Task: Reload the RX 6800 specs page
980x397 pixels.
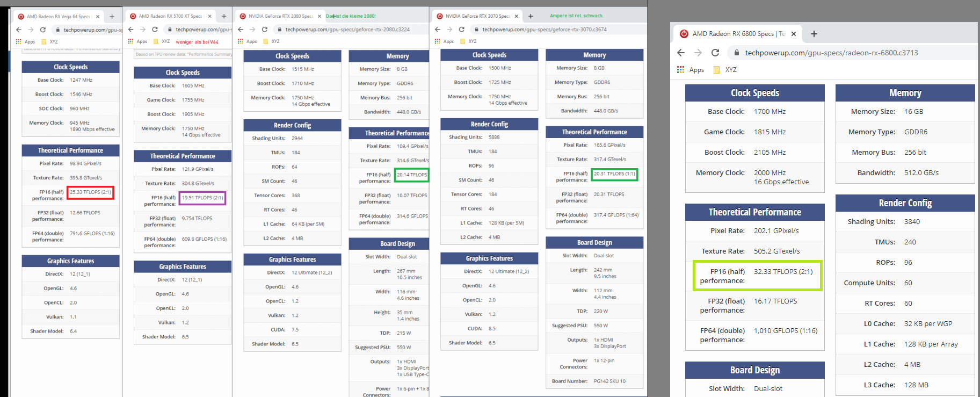Action: (x=715, y=53)
